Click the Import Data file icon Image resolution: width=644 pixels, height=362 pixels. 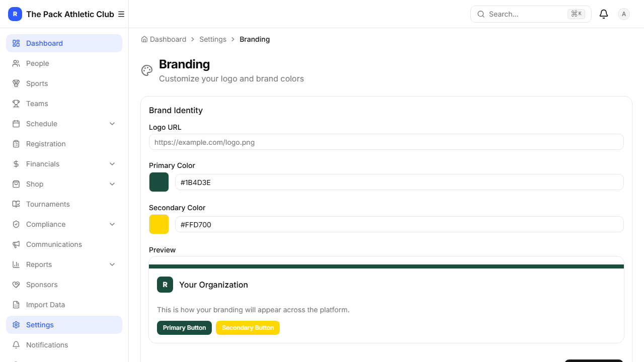click(x=16, y=305)
